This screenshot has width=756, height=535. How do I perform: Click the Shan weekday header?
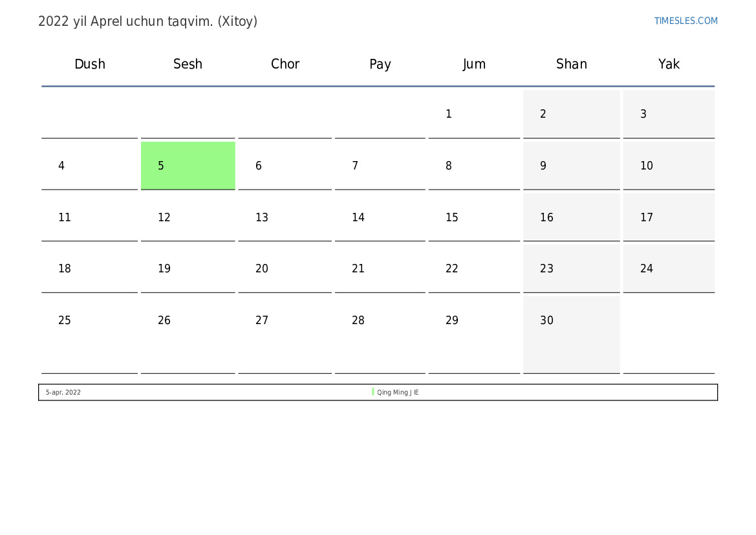click(572, 64)
